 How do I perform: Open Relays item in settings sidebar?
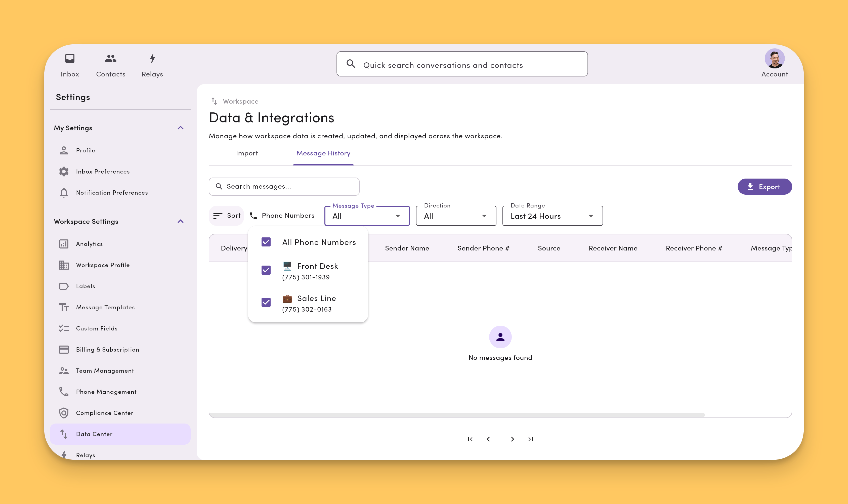click(x=120, y=455)
